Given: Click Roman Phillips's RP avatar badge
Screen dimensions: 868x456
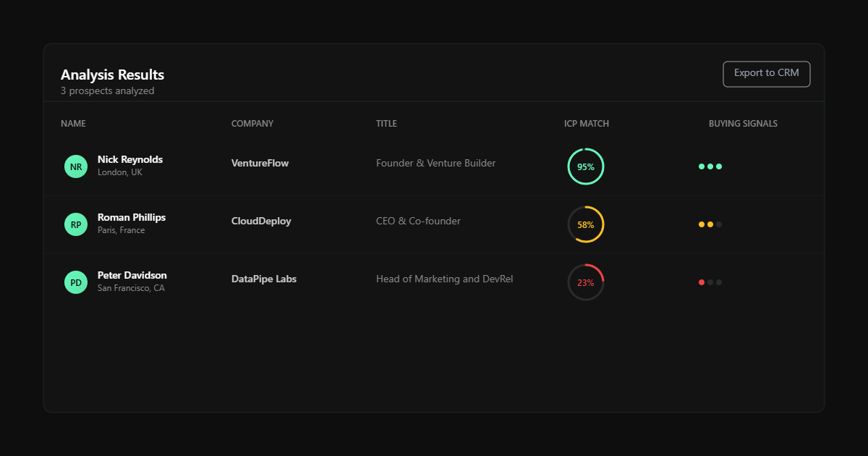Looking at the screenshot, I should click(76, 224).
